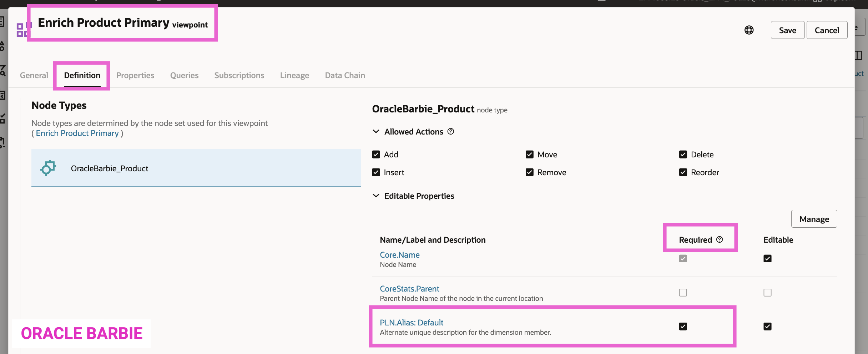Mark CoreStats.Parent as required

683,293
